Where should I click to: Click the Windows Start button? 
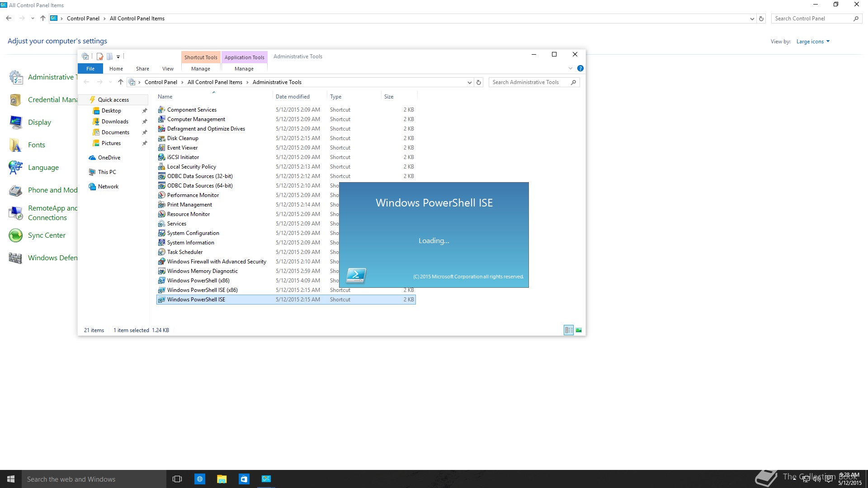pos(11,479)
